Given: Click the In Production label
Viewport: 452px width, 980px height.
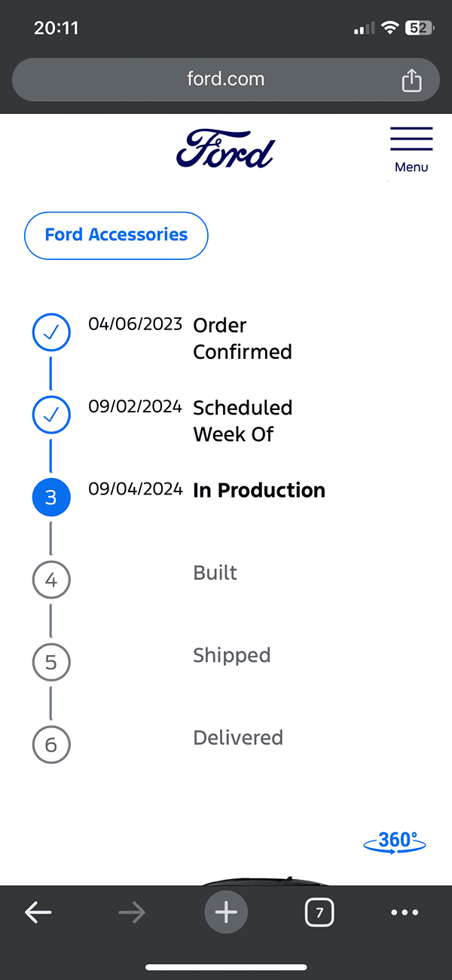Looking at the screenshot, I should pos(259,490).
